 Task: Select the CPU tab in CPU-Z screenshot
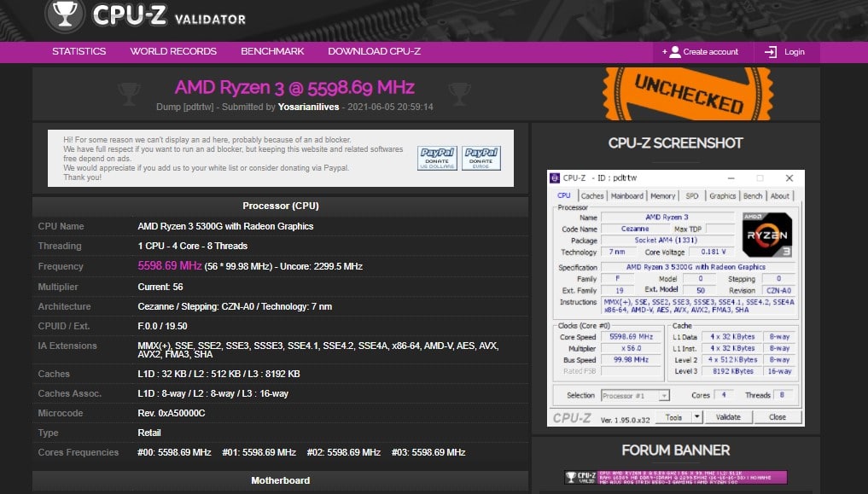tap(564, 196)
